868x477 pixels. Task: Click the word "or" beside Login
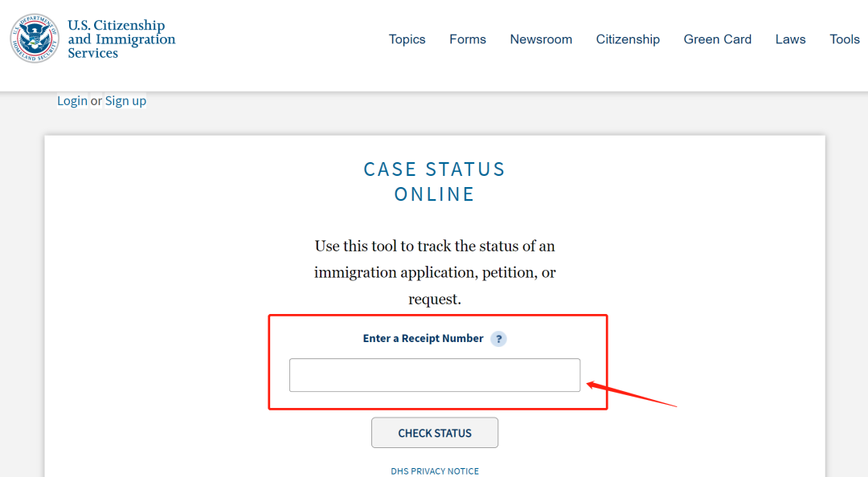pyautogui.click(x=96, y=101)
